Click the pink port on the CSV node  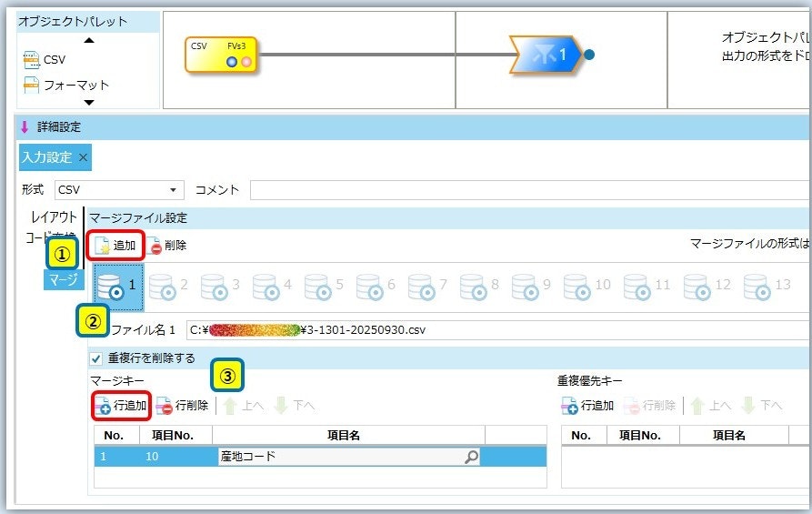pos(246,62)
